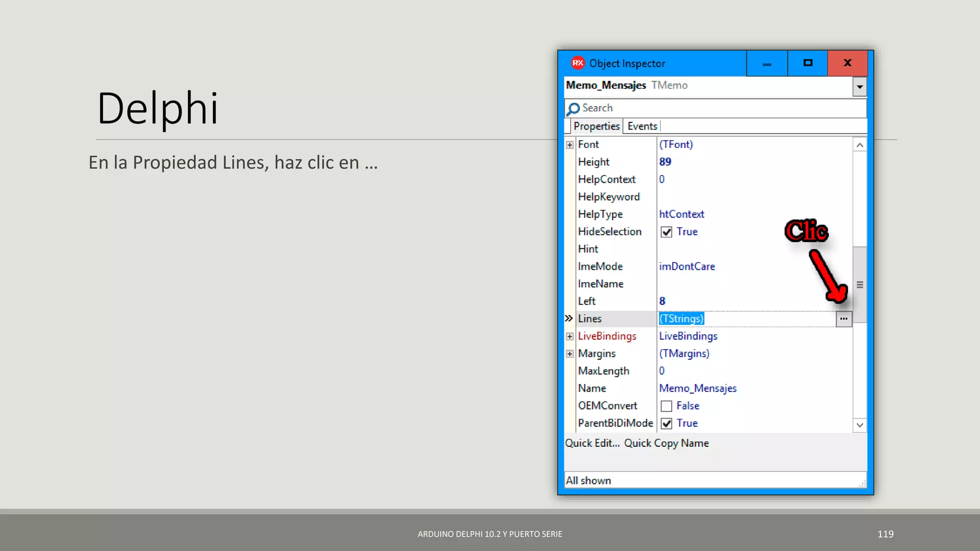Open the Memo_Mensajes component dropdown arrow
Viewport: 980px width, 551px height.
859,87
